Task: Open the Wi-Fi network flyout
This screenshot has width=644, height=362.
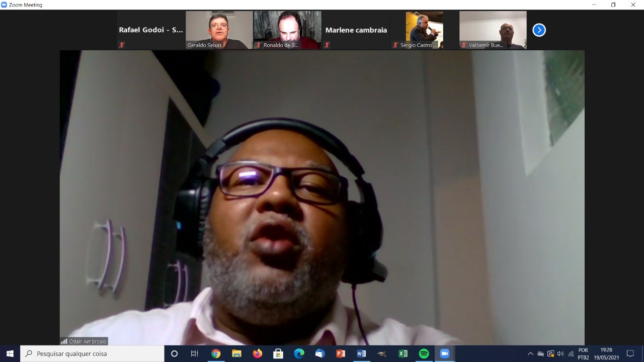Action: pos(571,353)
